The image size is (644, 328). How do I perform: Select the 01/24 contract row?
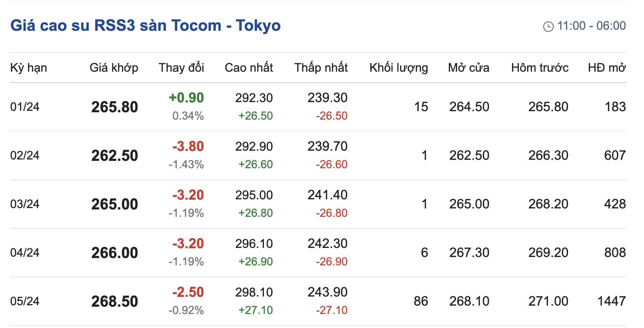25,107
